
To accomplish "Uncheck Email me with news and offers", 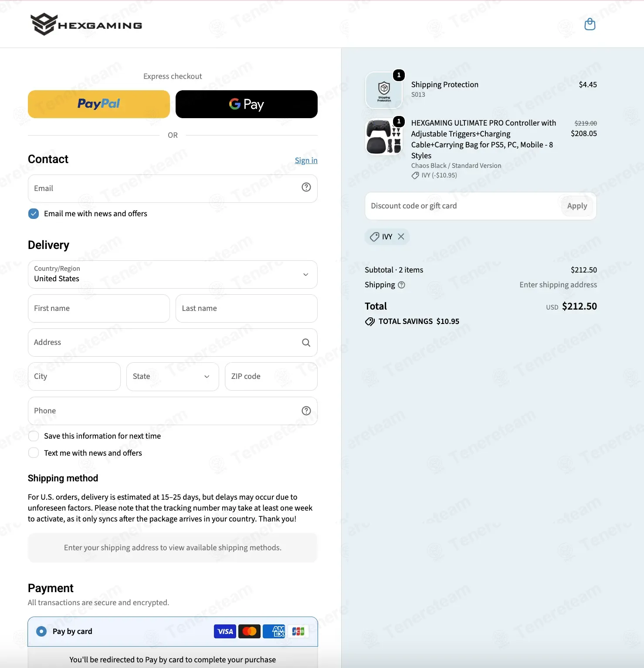I will 34,214.
